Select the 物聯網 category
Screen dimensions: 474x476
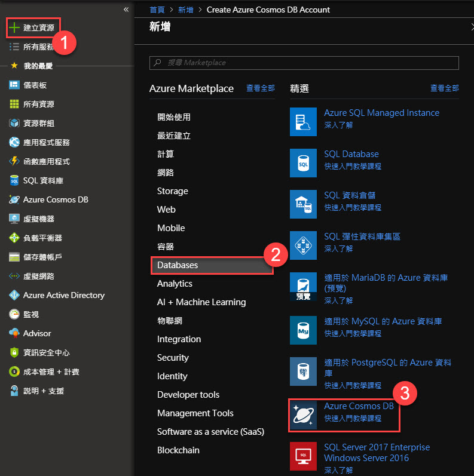[170, 321]
